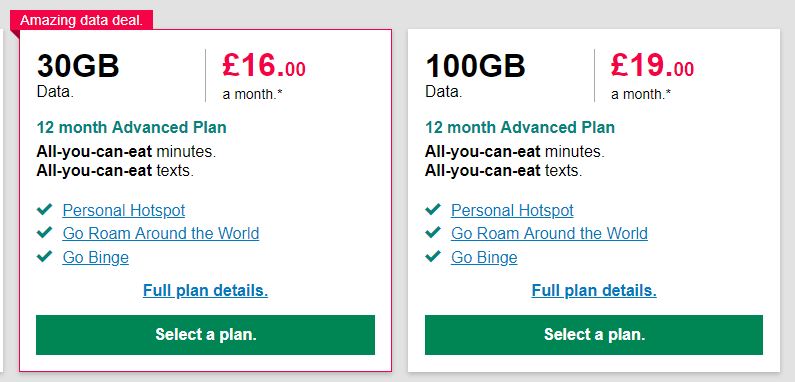Click the 100GB Data heading

[x=475, y=66]
